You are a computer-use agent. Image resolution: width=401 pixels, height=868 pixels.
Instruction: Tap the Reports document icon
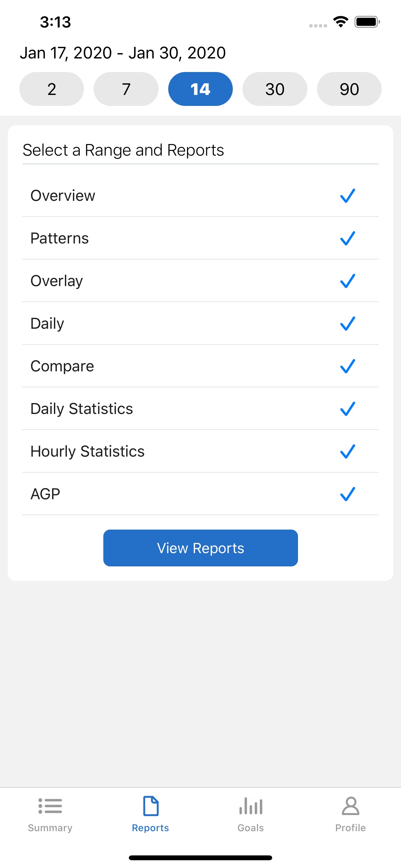click(151, 806)
